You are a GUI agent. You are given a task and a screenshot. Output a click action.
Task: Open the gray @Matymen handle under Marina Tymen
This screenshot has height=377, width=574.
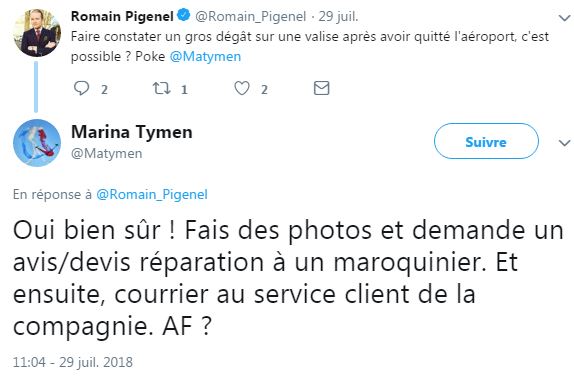[x=107, y=153]
